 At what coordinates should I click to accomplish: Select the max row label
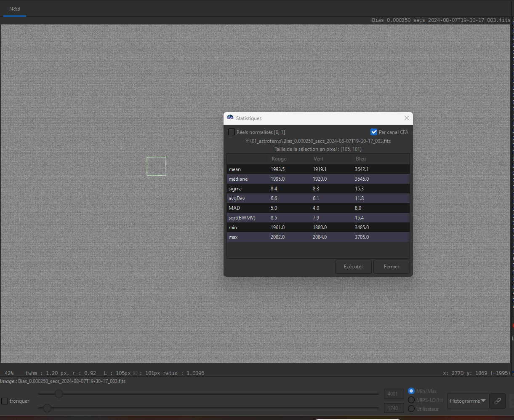point(233,237)
